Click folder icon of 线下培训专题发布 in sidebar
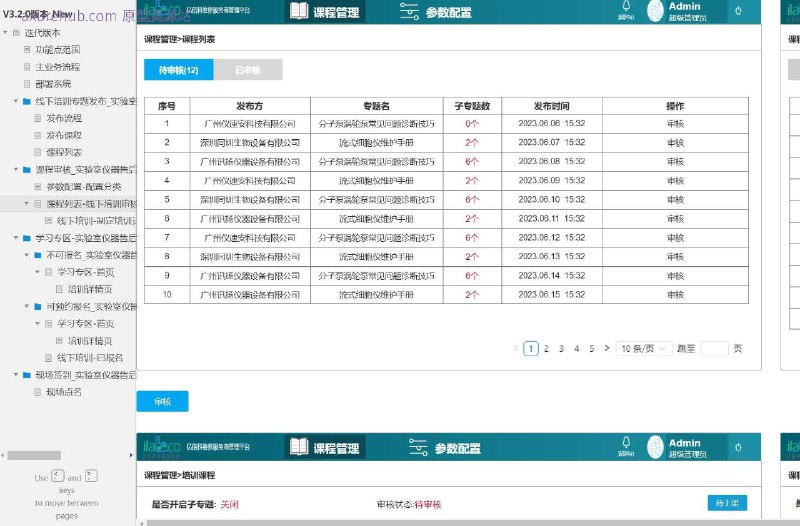 click(27, 101)
